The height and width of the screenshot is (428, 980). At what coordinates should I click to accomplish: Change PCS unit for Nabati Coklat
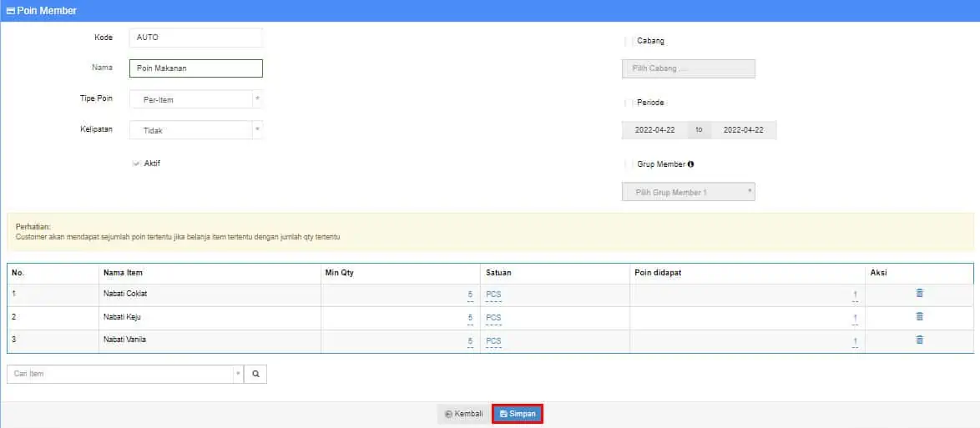(x=493, y=295)
